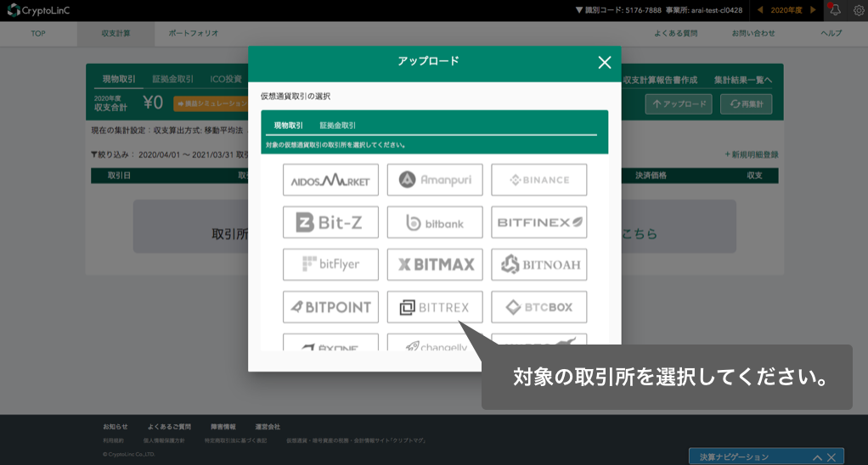Select the Changelly exchange tile

coord(435,342)
